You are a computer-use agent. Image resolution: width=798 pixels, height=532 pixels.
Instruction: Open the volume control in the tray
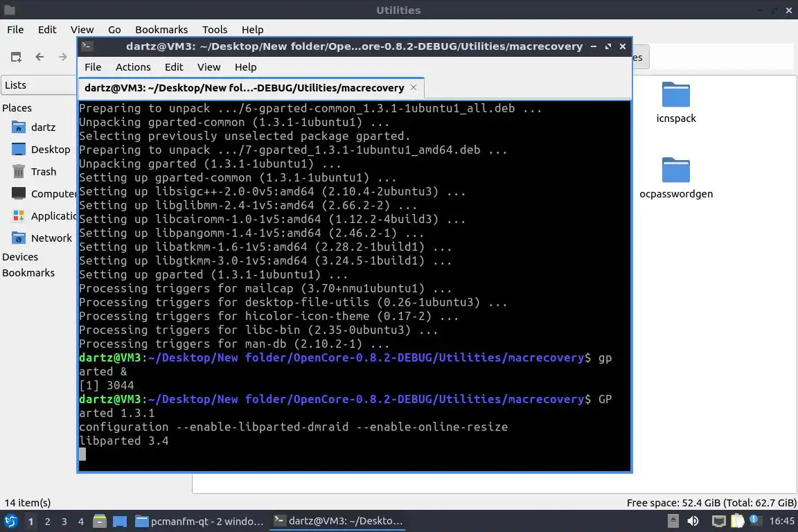point(693,521)
